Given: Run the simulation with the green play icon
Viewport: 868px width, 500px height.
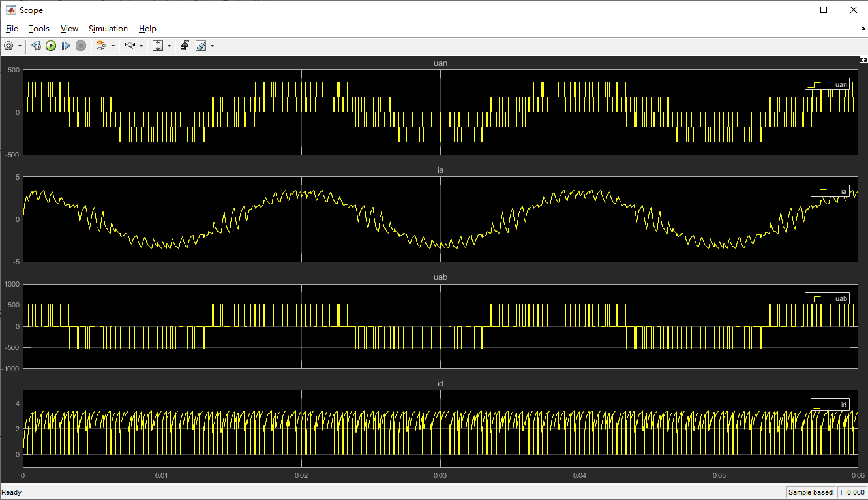Looking at the screenshot, I should coord(52,46).
